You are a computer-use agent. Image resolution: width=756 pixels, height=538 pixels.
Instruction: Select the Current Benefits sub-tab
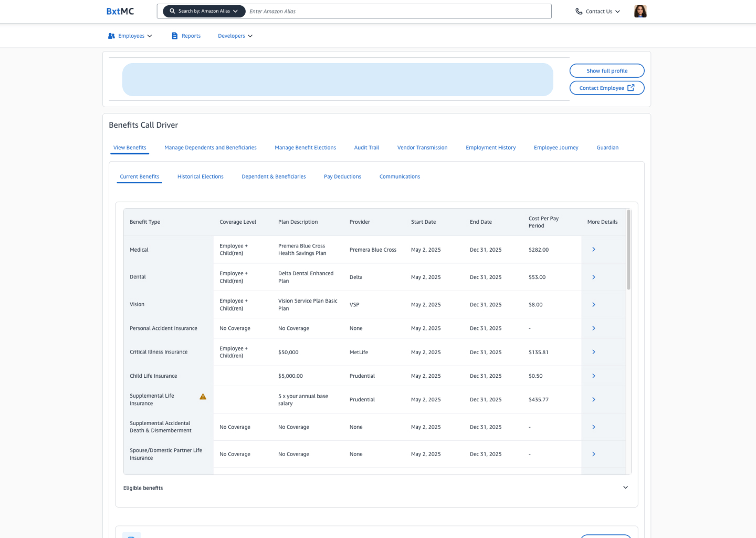139,177
